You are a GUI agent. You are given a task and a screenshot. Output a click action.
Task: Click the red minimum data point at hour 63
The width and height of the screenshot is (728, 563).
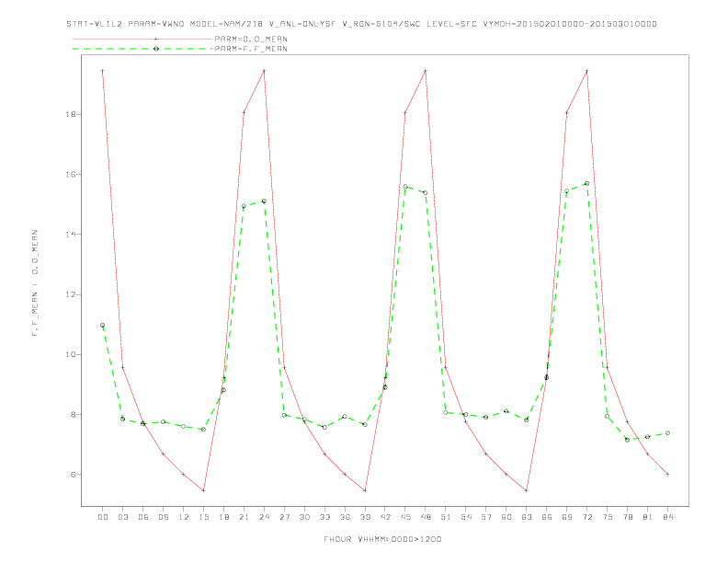[527, 490]
